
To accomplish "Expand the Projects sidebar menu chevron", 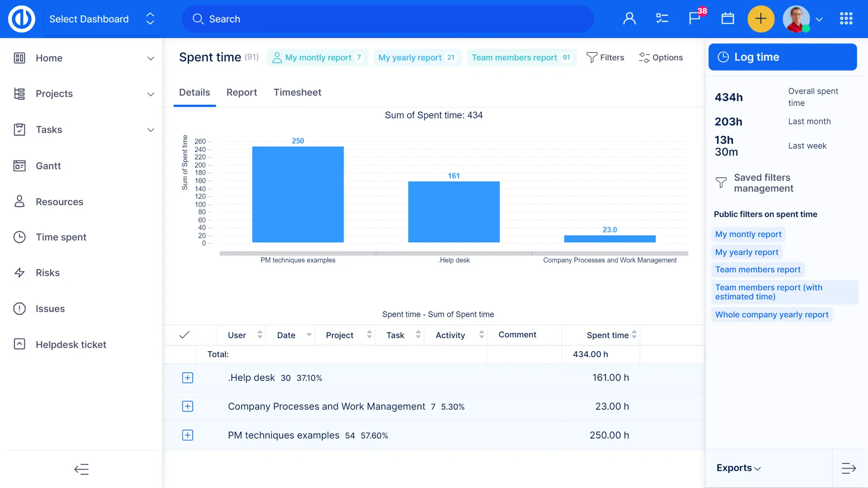I will 151,94.
